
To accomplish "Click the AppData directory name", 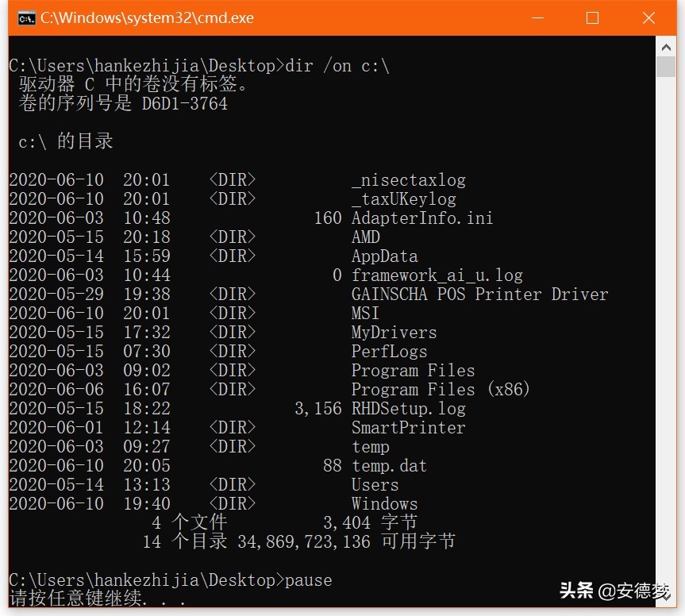I will [384, 256].
